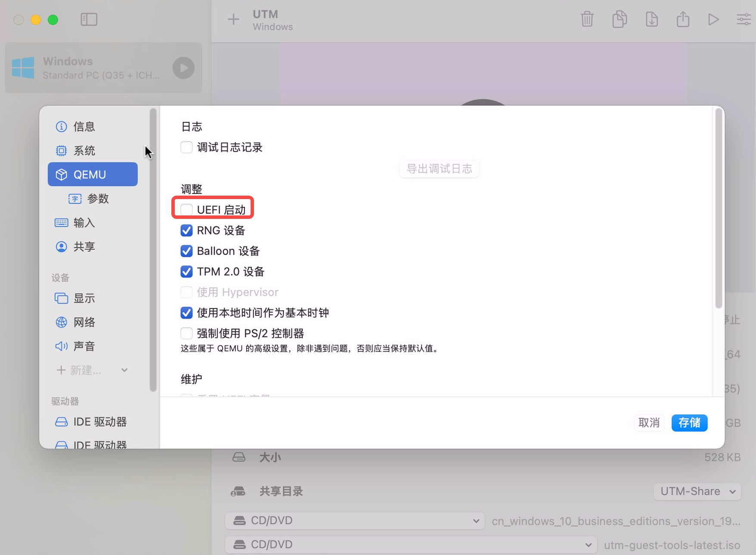The width and height of the screenshot is (756, 555).
Task: Open VM settings sliders icon in toolbar
Action: tap(744, 19)
